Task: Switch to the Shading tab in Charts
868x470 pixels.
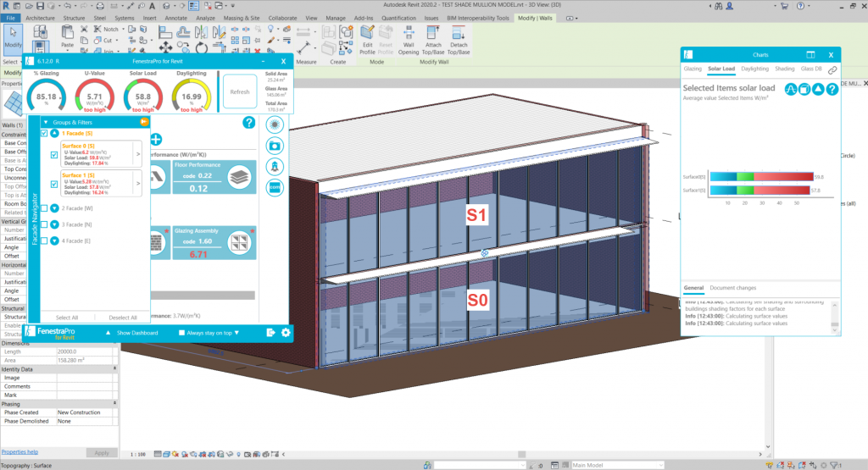Action: point(784,69)
